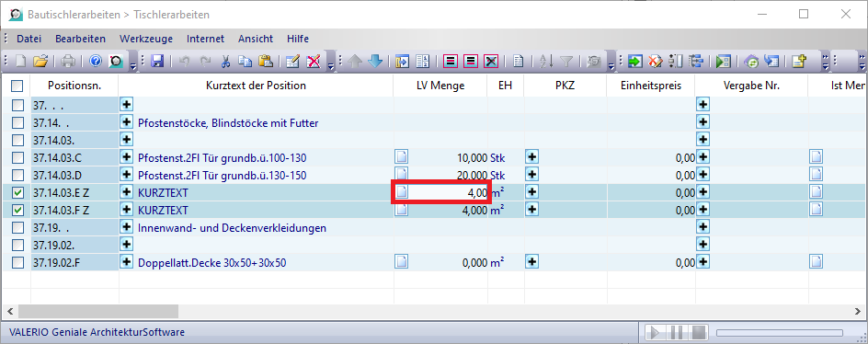Click the Einheitspreis column header
Image resolution: width=868 pixels, height=344 pixels.
click(651, 86)
